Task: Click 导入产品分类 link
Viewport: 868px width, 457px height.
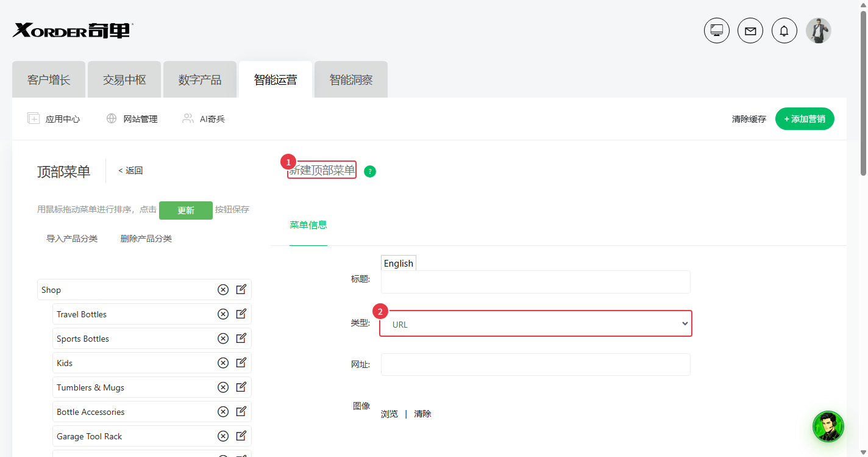Action: click(72, 239)
